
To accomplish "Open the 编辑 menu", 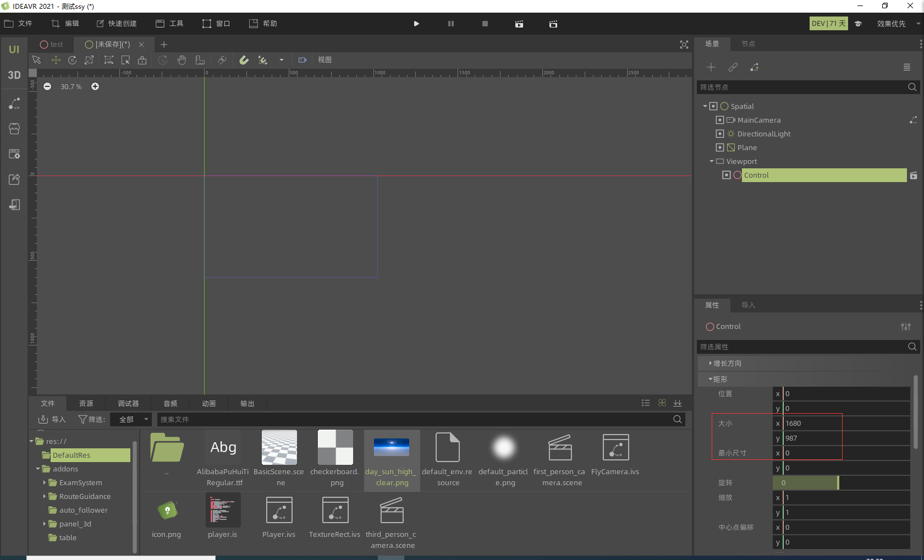I will (65, 24).
